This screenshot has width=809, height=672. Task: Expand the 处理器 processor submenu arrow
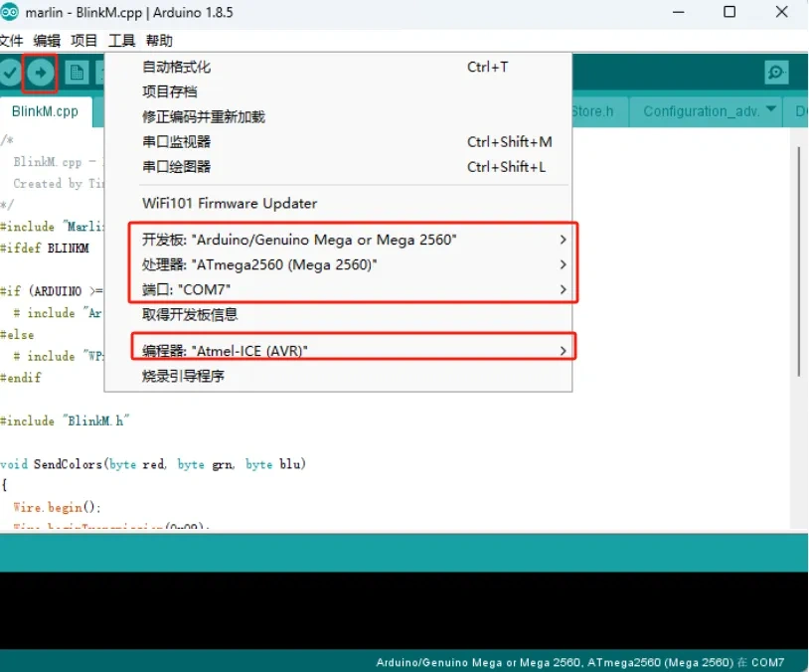point(563,264)
